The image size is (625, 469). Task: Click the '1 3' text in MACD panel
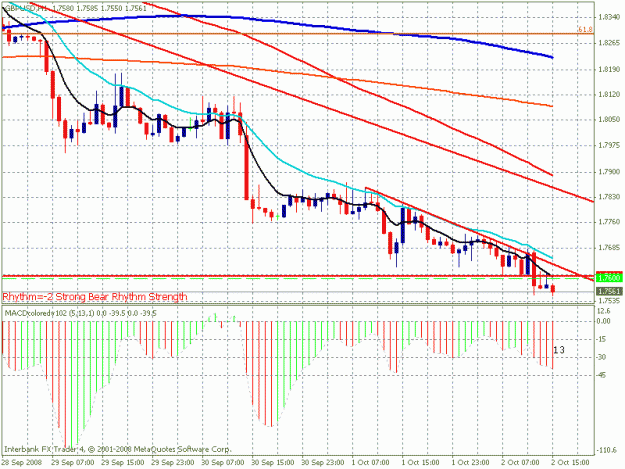[x=559, y=350]
